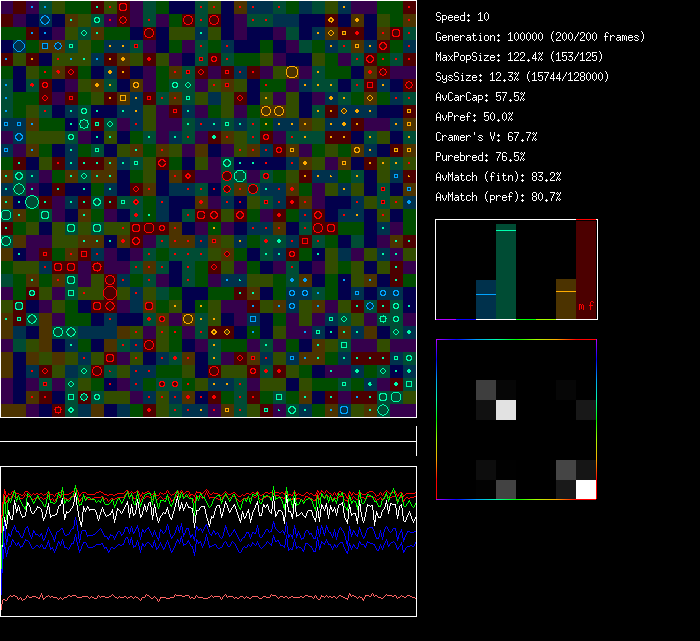
Task: Select the AvCarCap: 57.5% value
Action: 480,97
